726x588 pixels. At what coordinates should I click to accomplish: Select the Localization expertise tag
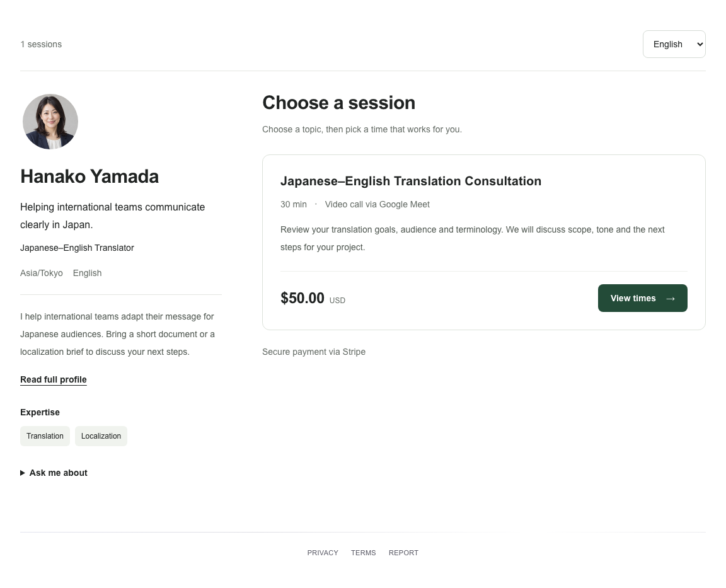tap(101, 436)
